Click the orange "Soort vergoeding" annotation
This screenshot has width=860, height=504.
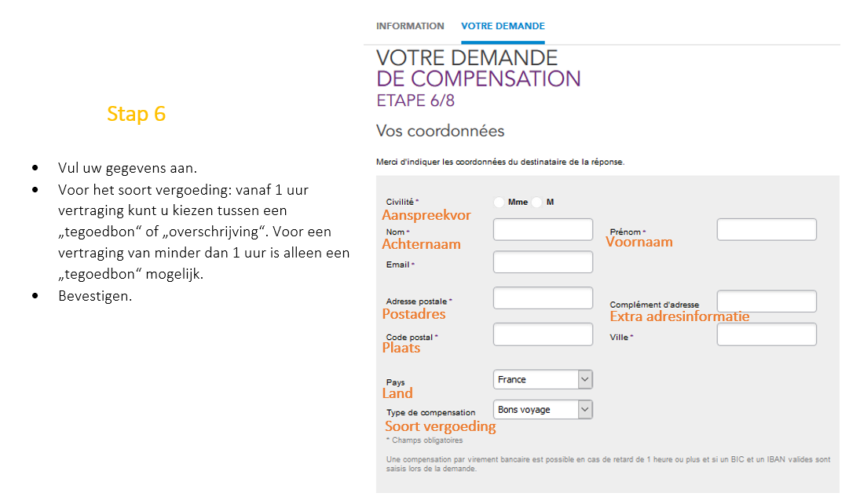[440, 426]
